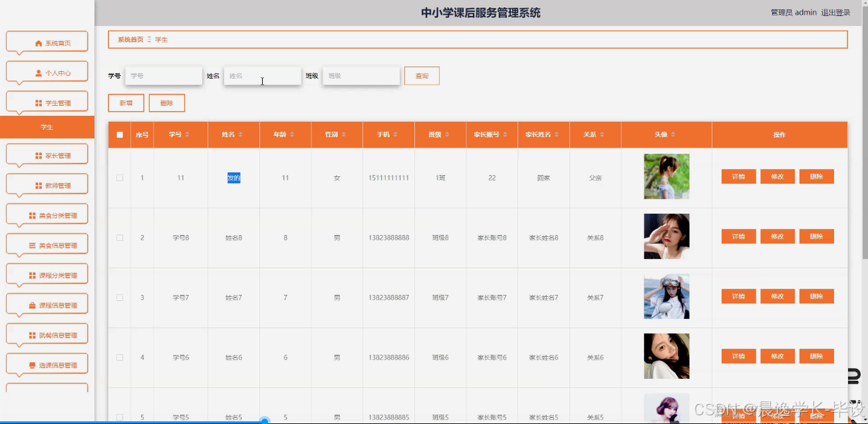Click the 系统首页 breadcrumb link
The height and width of the screenshot is (424, 868).
point(130,39)
